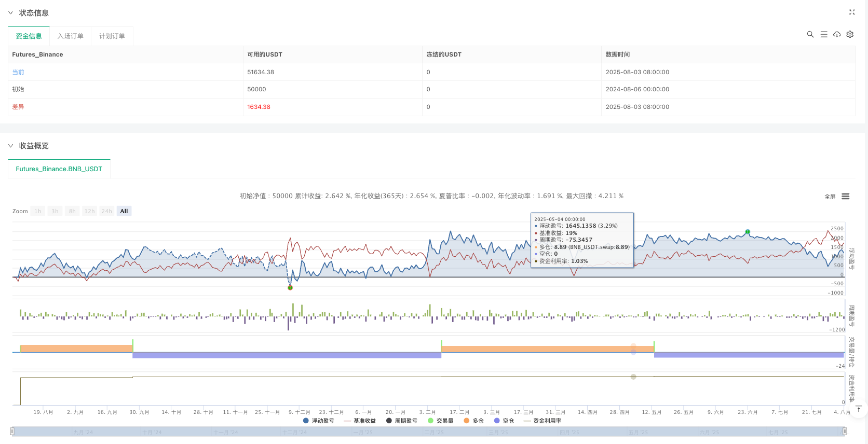
Task: Open the table settings gear icon
Action: [850, 34]
